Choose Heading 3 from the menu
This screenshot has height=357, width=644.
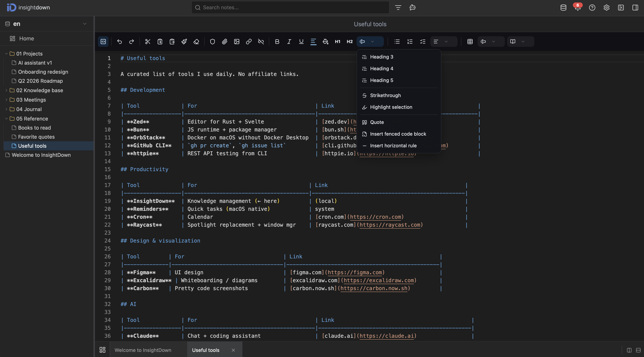click(399, 57)
